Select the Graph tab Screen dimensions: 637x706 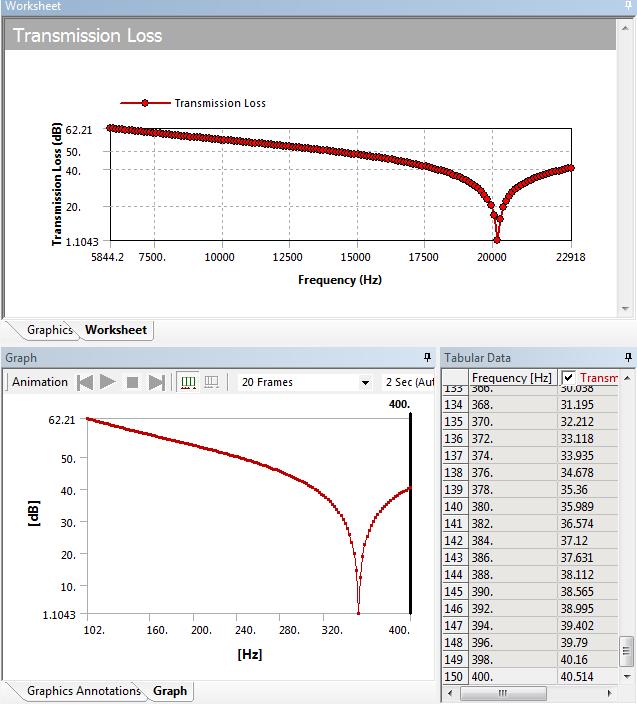coord(170,691)
